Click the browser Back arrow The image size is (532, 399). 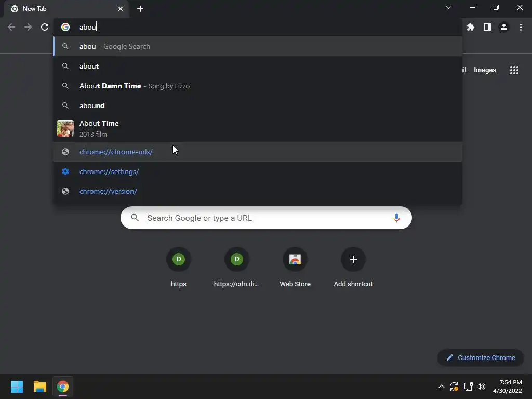coord(11,27)
